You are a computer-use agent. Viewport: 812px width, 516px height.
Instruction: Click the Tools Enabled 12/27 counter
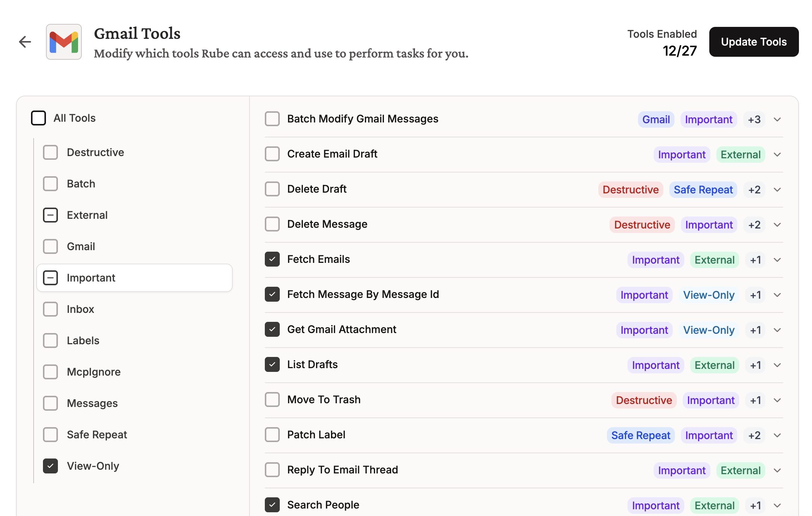(x=679, y=51)
